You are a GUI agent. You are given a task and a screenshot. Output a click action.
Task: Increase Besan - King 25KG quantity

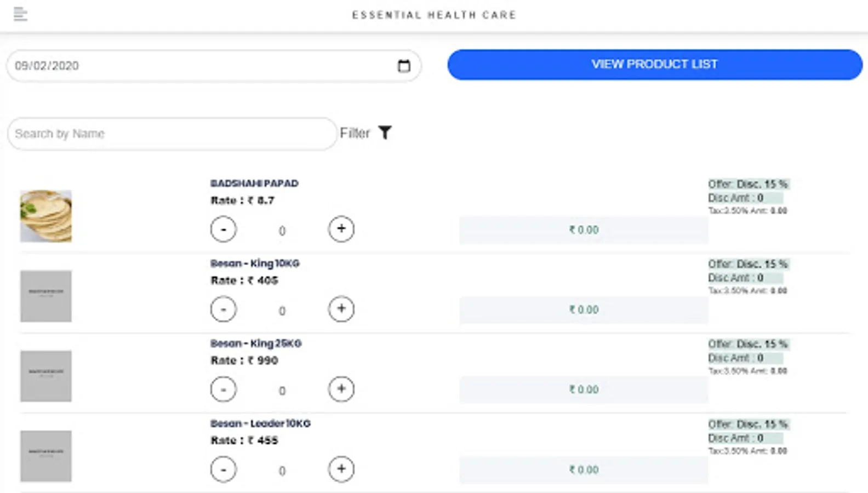coord(341,389)
